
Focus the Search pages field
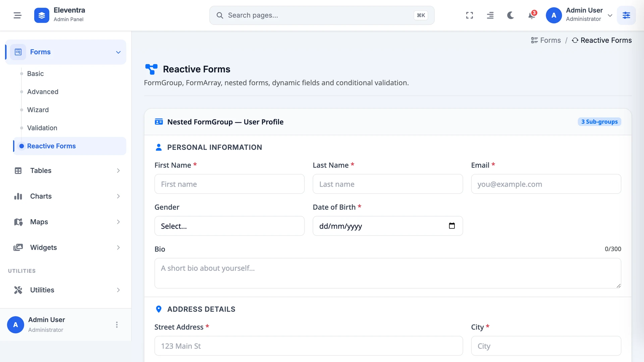tap(322, 15)
